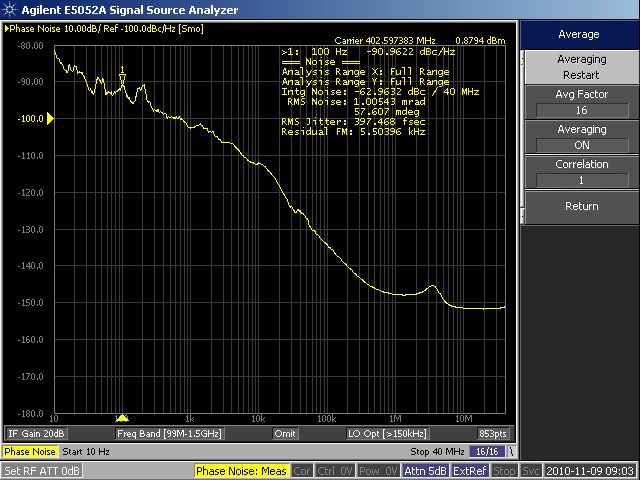Viewport: 640px width, 480px height.
Task: Click the Carrier 402.597383 MHz readout
Action: [x=384, y=40]
